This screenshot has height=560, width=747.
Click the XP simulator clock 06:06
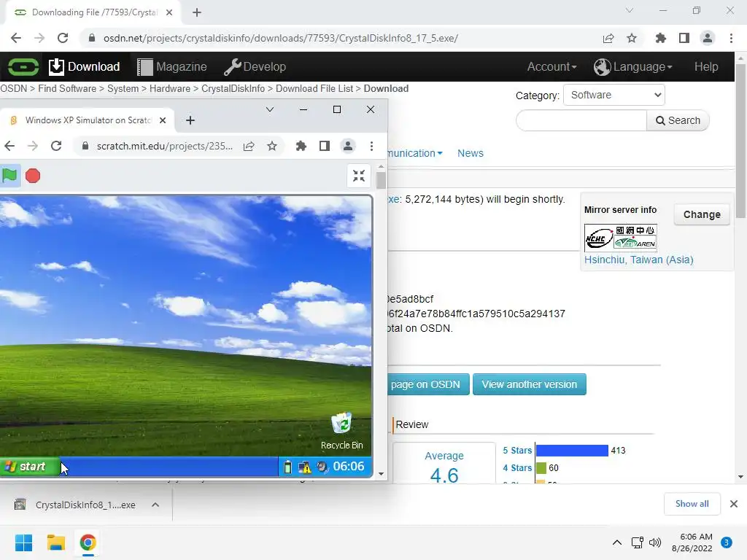click(x=348, y=466)
